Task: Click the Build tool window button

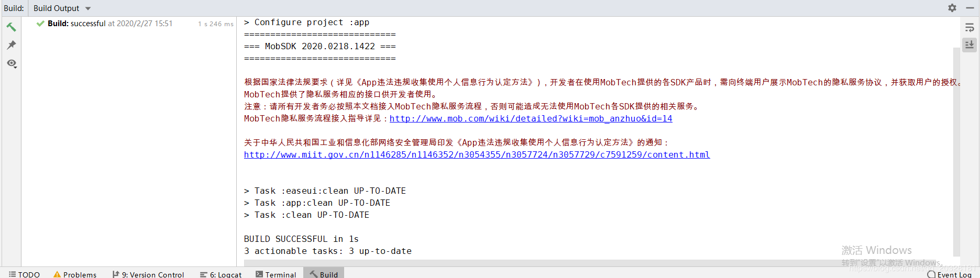Action: point(324,274)
